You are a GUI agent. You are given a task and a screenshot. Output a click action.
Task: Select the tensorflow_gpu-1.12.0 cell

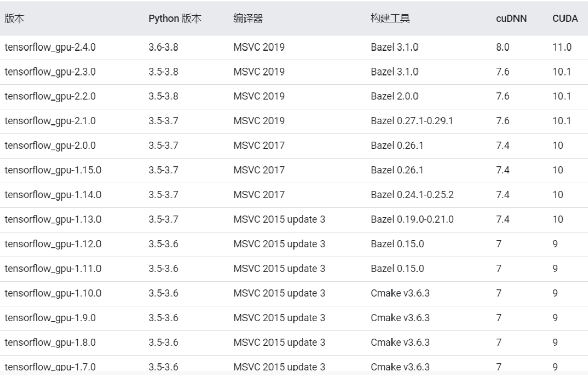[x=53, y=244]
